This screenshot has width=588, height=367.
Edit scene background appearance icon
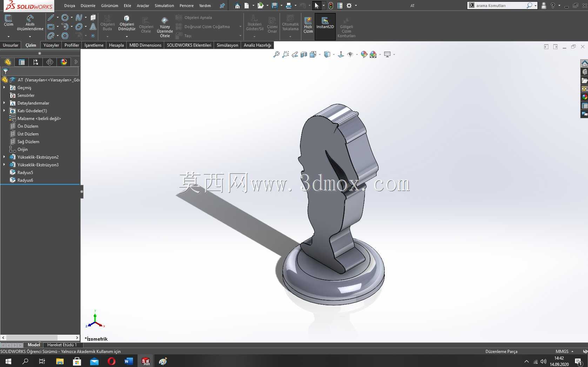(x=373, y=54)
